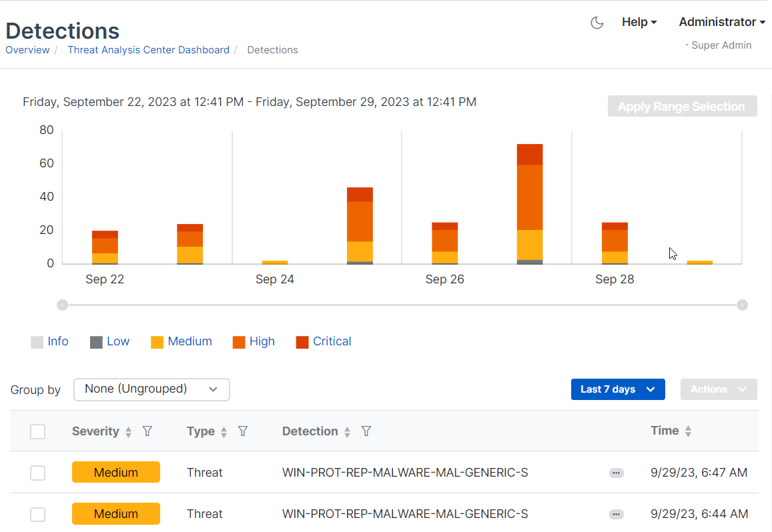Sort by Severity using sort arrows
Image resolution: width=772 pixels, height=532 pixels.
coord(129,432)
